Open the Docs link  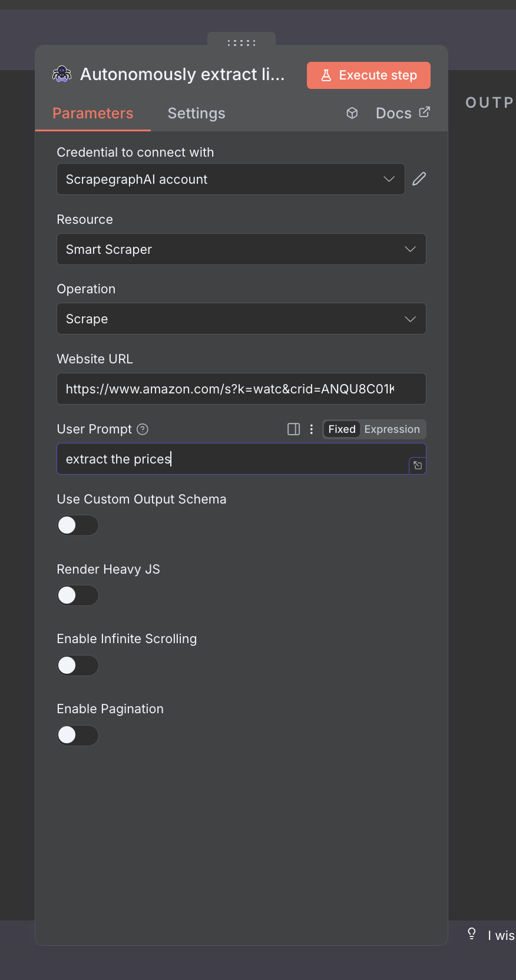click(393, 112)
